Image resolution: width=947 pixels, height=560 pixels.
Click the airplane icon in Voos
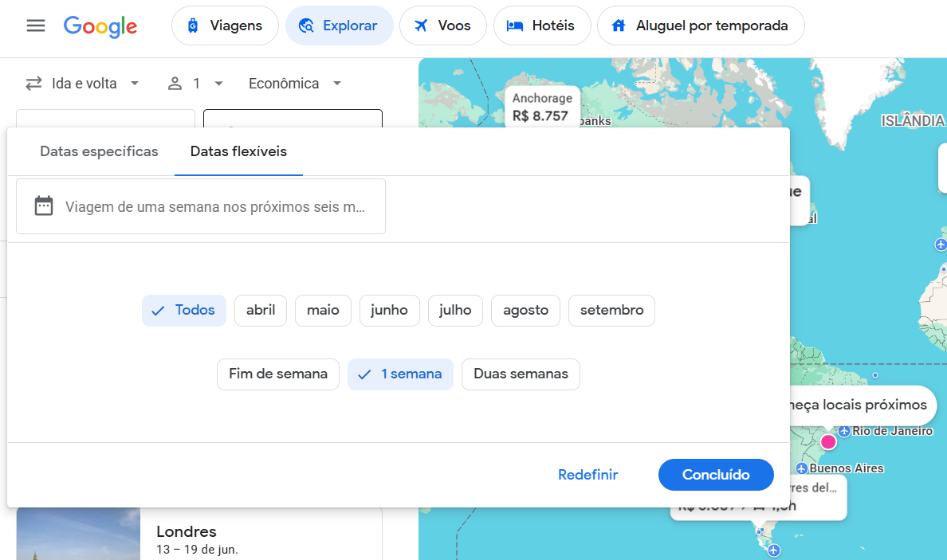(421, 25)
